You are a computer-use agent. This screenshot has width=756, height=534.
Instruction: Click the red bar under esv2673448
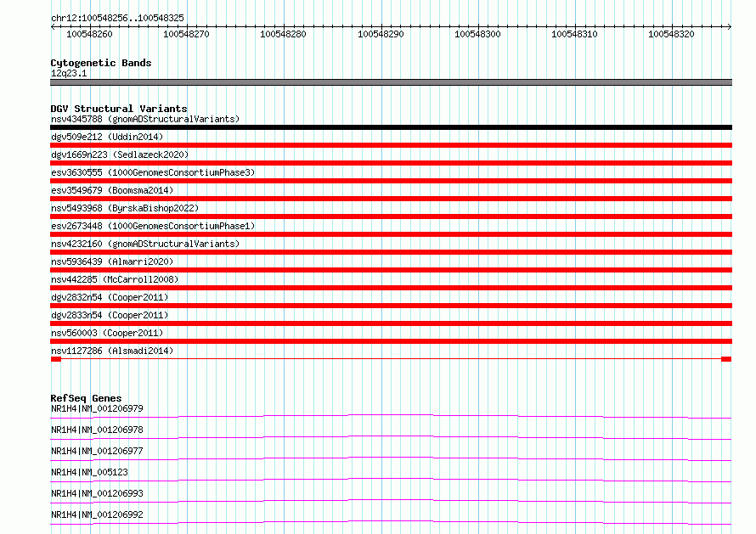coord(391,234)
